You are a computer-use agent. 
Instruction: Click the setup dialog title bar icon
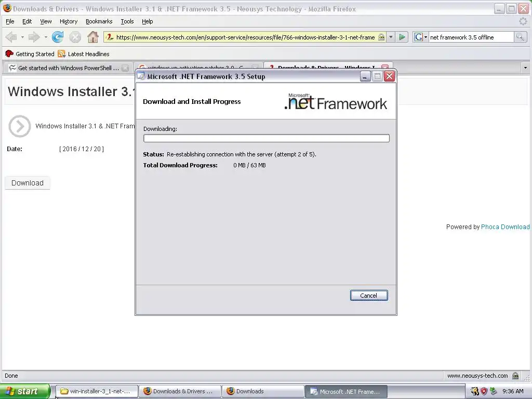pyautogui.click(x=141, y=76)
